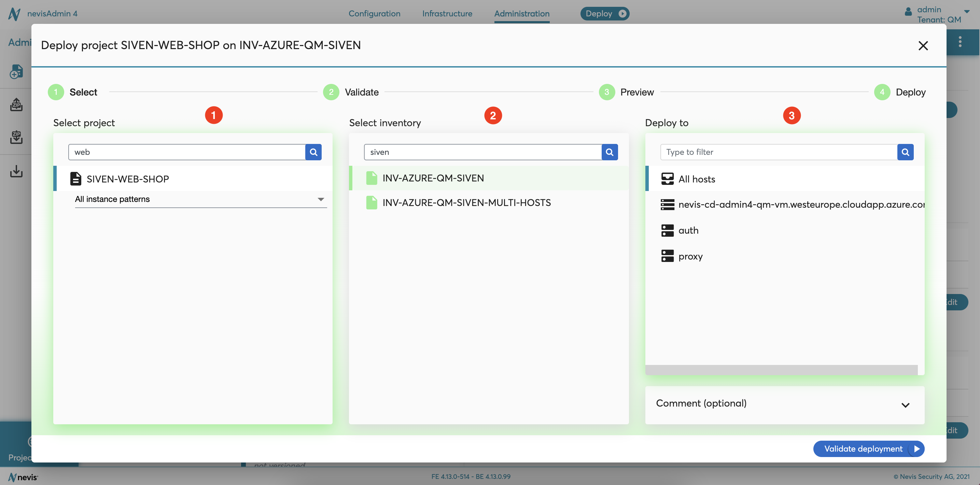Image resolution: width=980 pixels, height=485 pixels.
Task: Click the search icon in Select project panel
Action: [313, 152]
